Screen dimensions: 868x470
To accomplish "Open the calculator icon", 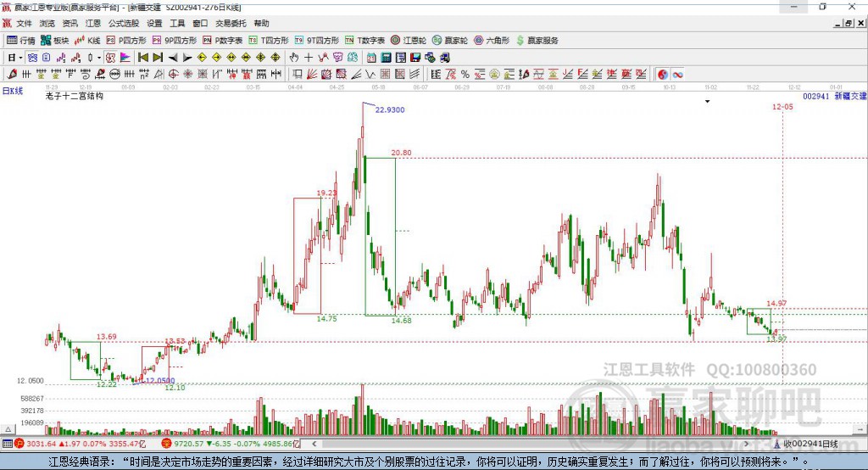I will (x=387, y=58).
